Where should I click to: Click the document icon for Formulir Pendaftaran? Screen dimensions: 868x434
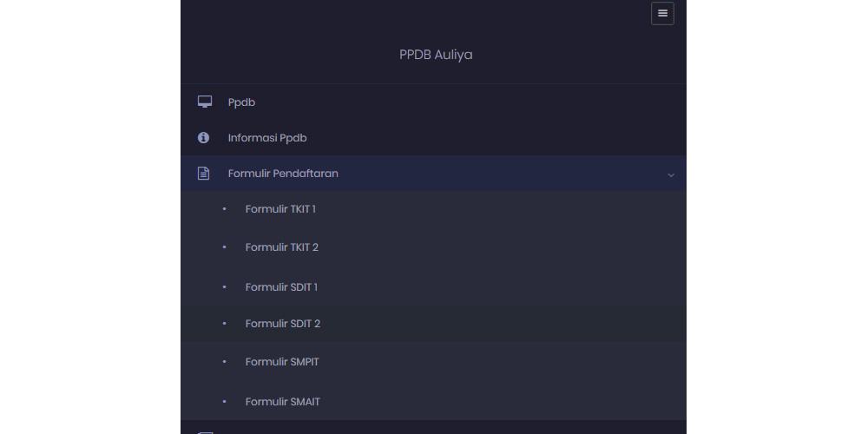pyautogui.click(x=204, y=174)
